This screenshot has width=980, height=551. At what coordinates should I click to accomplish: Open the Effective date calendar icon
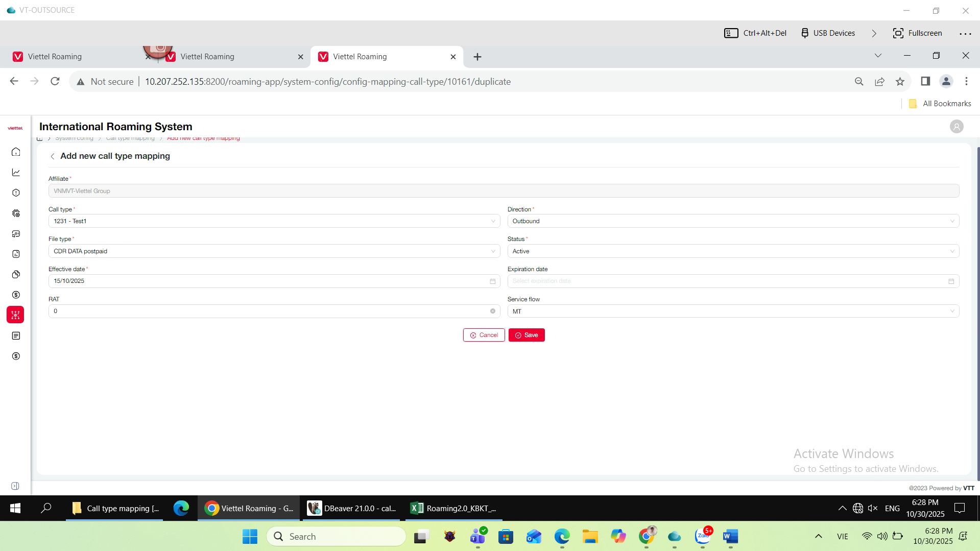tap(492, 281)
